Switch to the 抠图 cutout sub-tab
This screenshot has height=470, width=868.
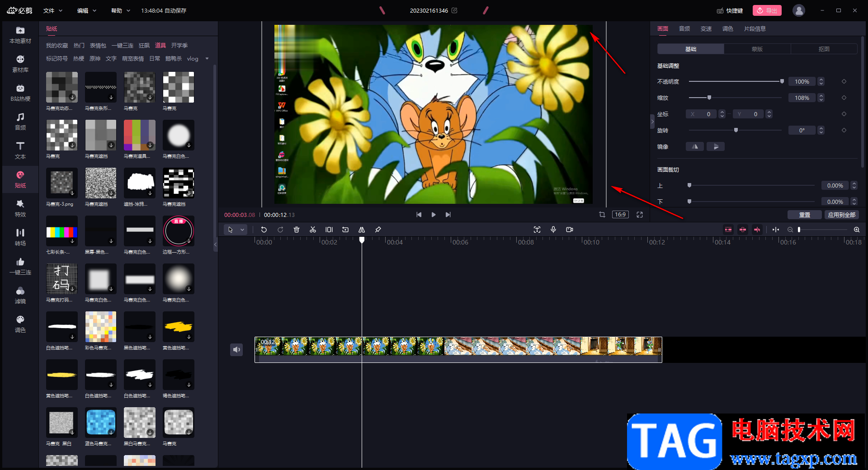[824, 49]
